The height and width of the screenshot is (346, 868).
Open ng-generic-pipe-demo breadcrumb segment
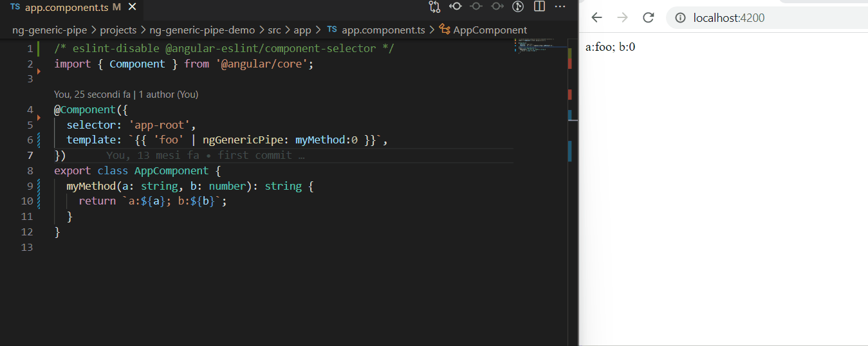coord(202,30)
